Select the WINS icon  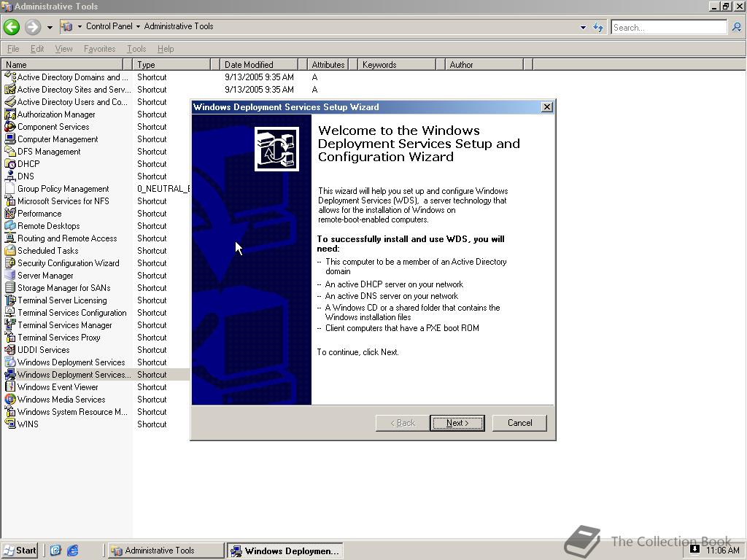tap(10, 424)
